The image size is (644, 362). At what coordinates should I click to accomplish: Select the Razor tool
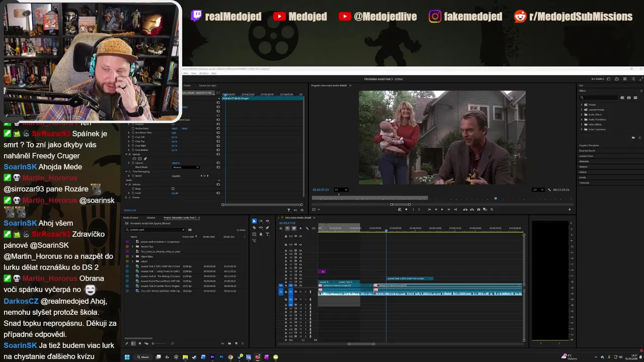(254, 228)
